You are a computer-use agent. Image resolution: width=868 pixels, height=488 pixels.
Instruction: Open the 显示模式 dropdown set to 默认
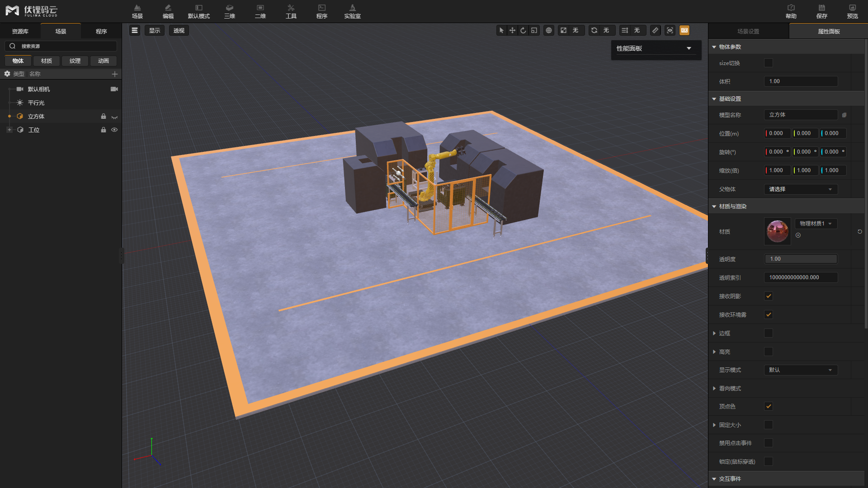(x=800, y=370)
